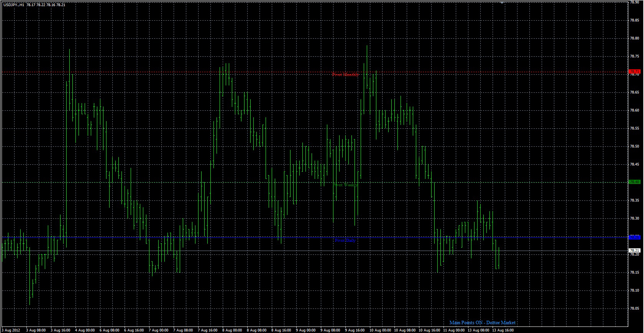This screenshot has height=333, width=644.
Task: Click the 78.35 price scale label
Action: click(x=634, y=200)
